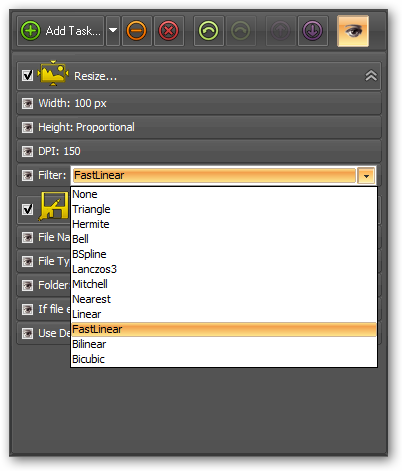Click the yellow save task floppy icon
402x471 pixels.
pyautogui.click(x=54, y=206)
